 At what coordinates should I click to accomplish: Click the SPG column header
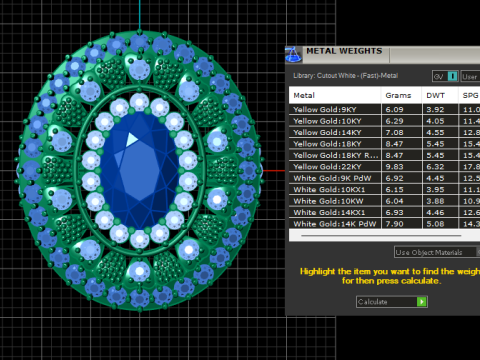[469, 95]
